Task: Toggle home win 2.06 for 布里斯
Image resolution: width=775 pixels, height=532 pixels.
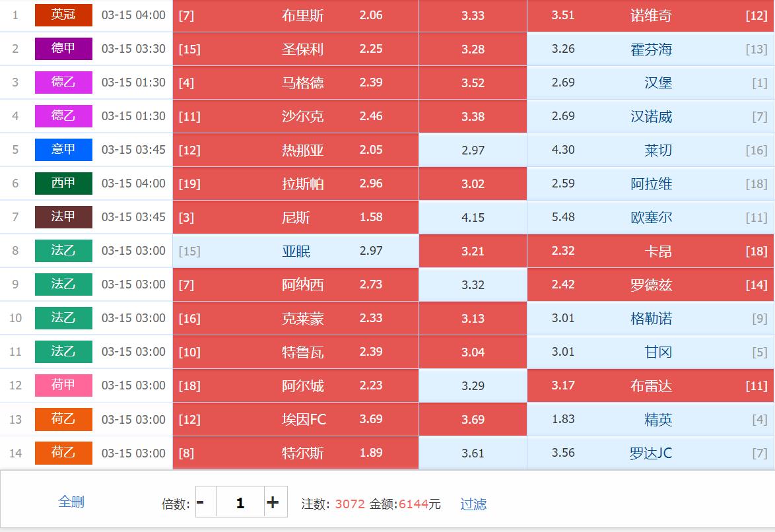Action: pos(296,15)
